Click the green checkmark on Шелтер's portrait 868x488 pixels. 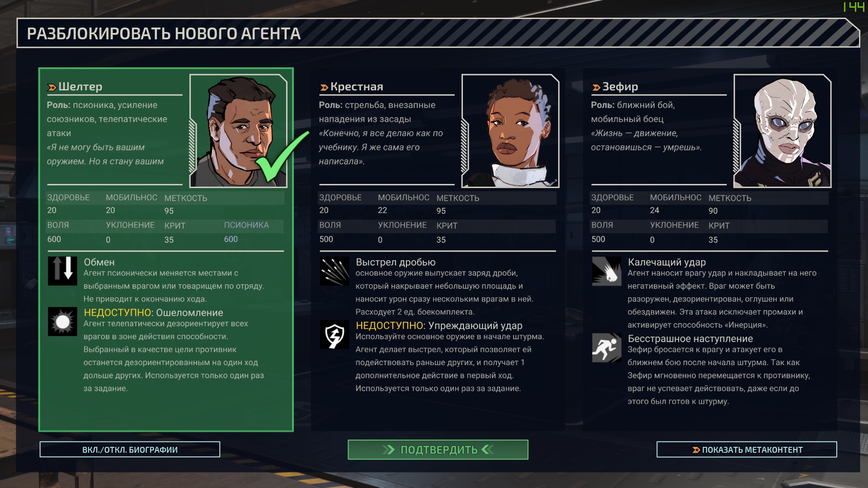(281, 156)
